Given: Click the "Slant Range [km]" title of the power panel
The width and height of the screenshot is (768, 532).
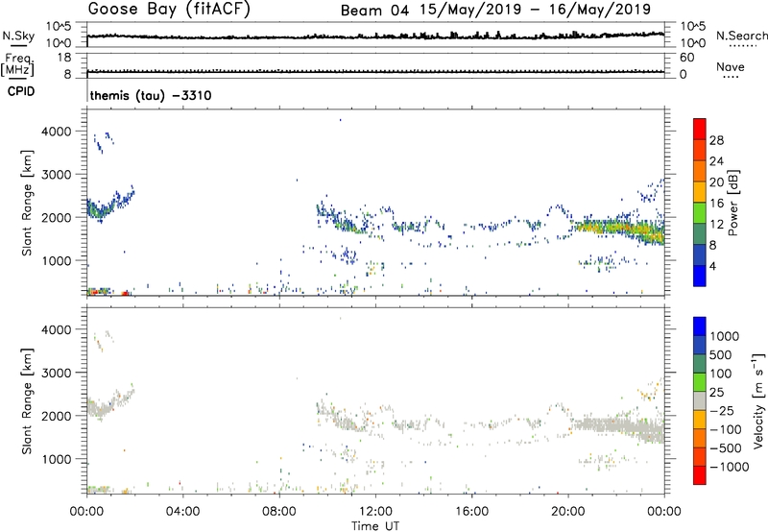Looking at the screenshot, I should 27,203.
